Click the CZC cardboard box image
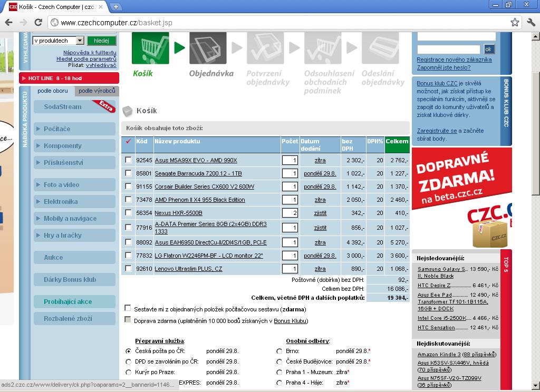This screenshot has height=392, width=540. point(489,234)
